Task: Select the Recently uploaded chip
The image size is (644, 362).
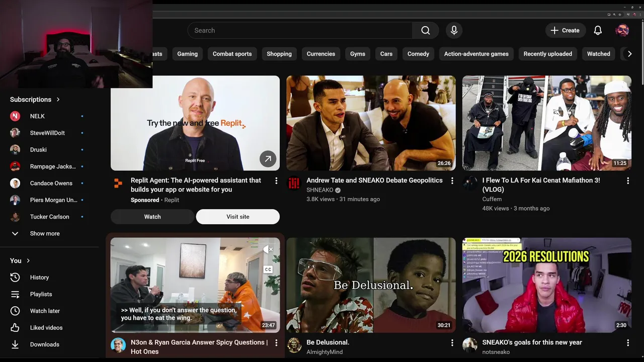Action: [x=547, y=54]
